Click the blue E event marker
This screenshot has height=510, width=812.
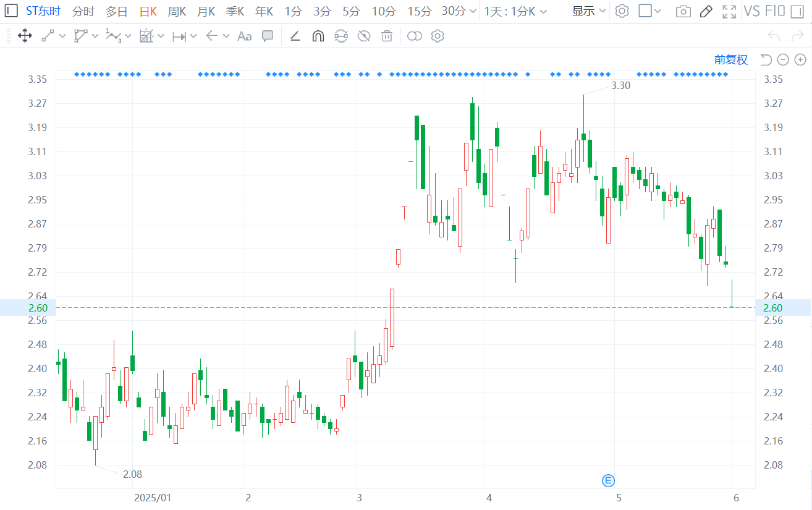tap(609, 480)
